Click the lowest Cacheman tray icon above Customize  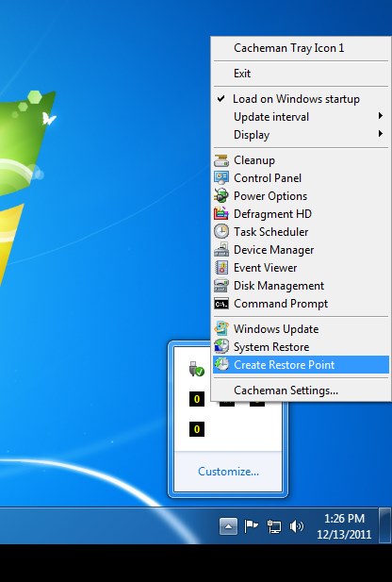tap(197, 429)
